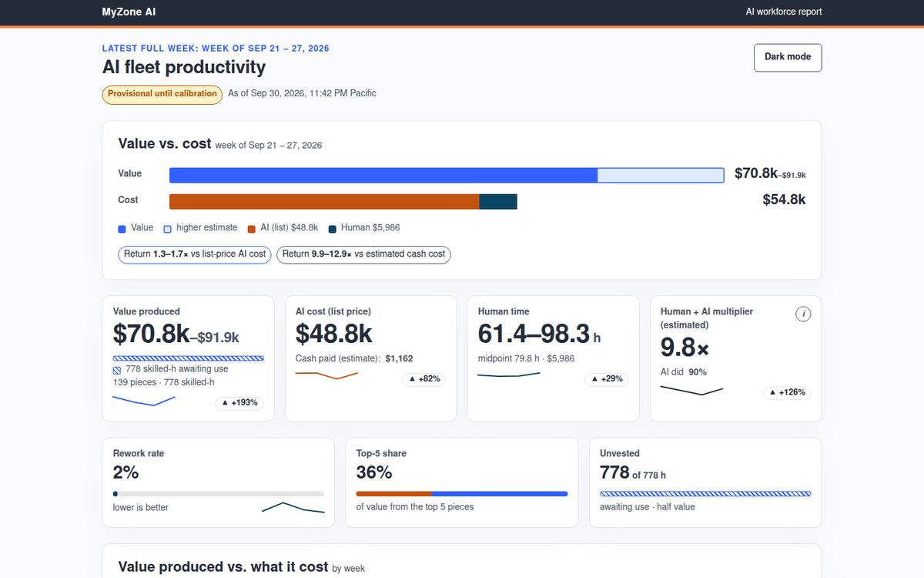Click the Return 1.3–1.7× list-price chip
The image size is (924, 578).
195,254
